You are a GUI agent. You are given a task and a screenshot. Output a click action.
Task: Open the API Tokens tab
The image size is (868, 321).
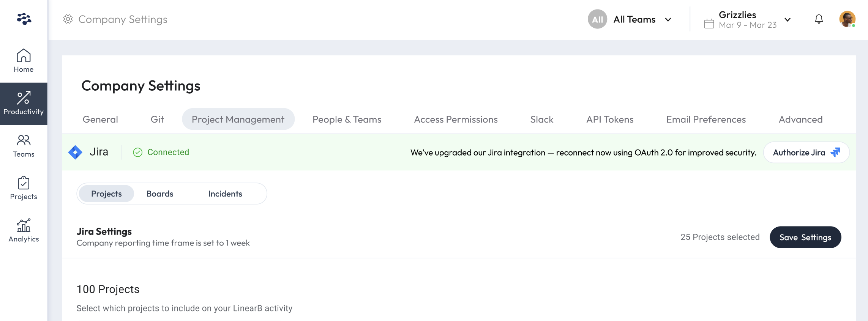pyautogui.click(x=610, y=120)
